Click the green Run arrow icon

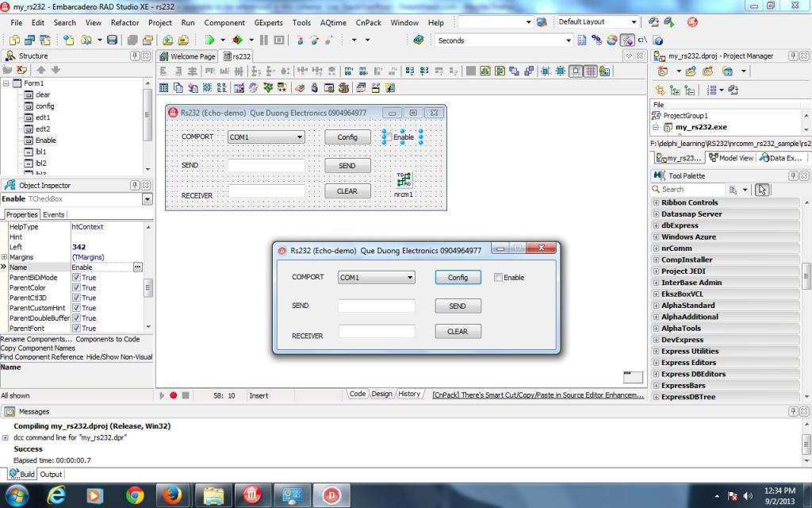(209, 40)
